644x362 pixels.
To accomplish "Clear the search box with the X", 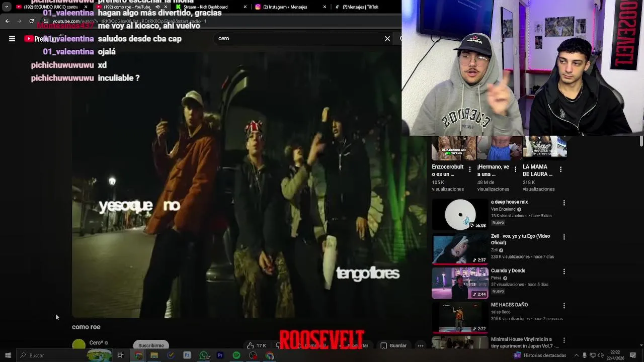I will tap(387, 39).
